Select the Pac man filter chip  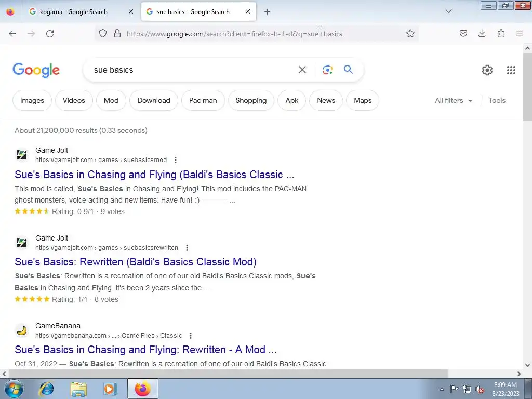(203, 100)
